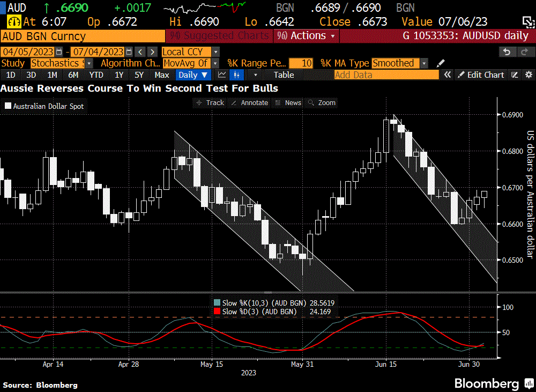This screenshot has height=392, width=536.
Task: Open the Local CCY currency dropdown
Action: [x=215, y=51]
